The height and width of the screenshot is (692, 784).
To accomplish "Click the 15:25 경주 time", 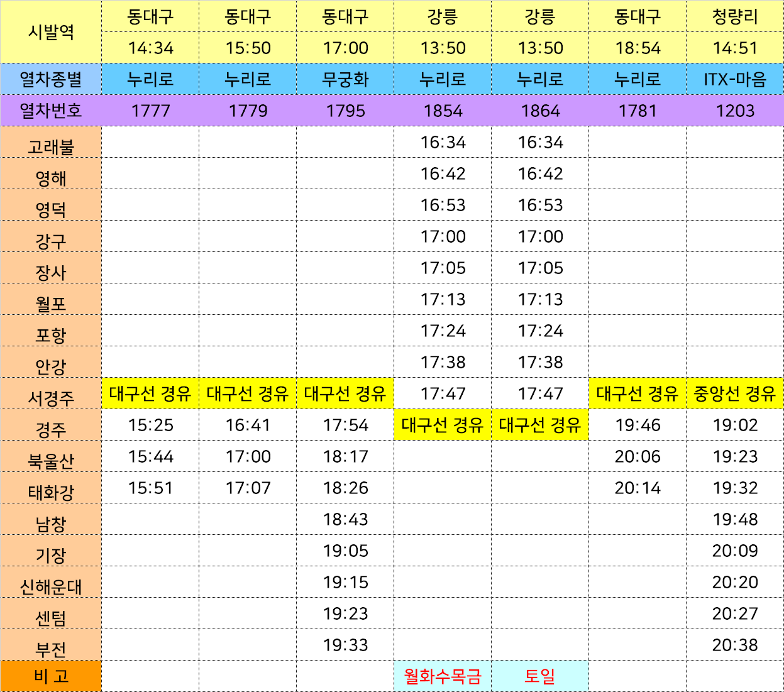I will click(x=150, y=425).
